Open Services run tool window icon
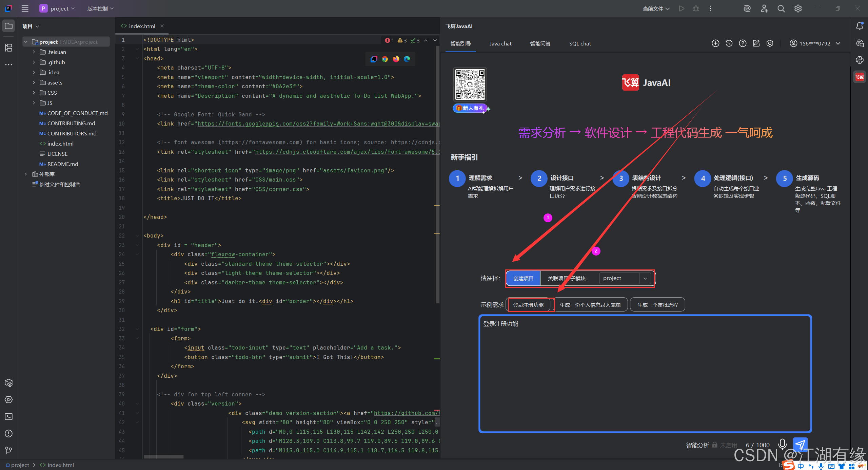The image size is (868, 470). coord(8,400)
